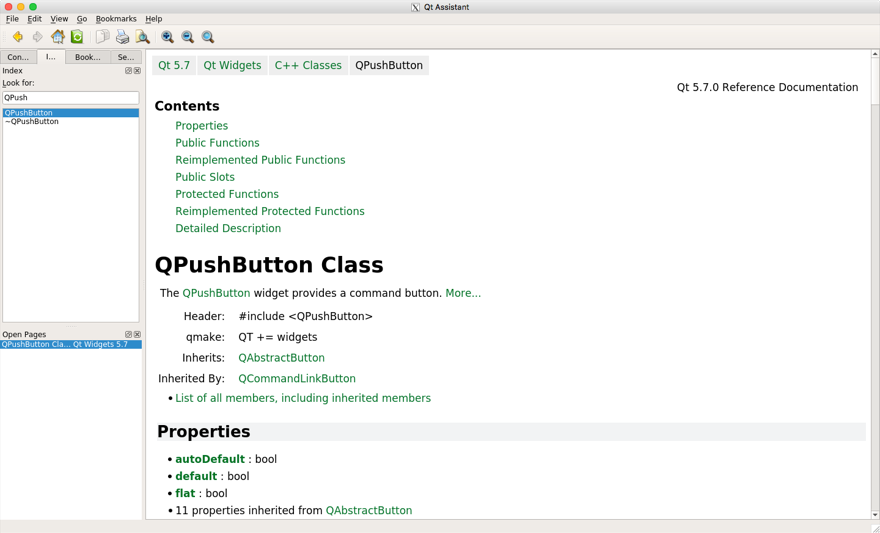Screen dimensions: 880x533
Task: Click the documentation vertical scrollbar thumb
Action: coord(875,81)
